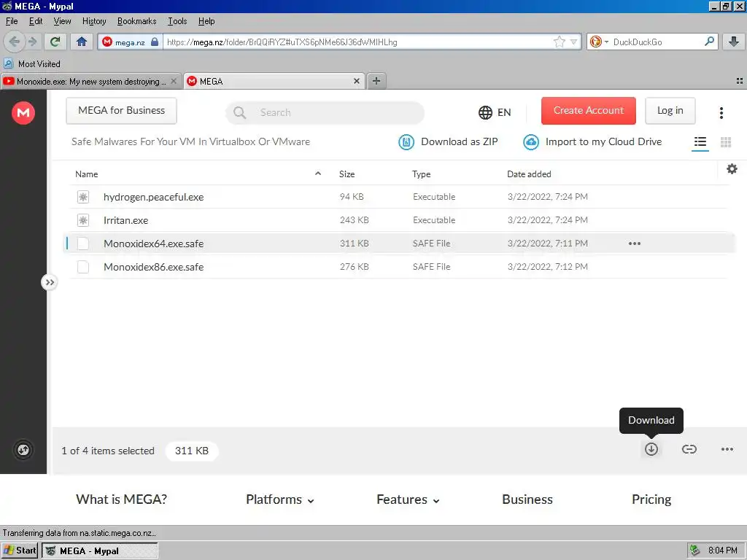Open the Help menu
Screen dimensions: 747x560
pyautogui.click(x=206, y=21)
